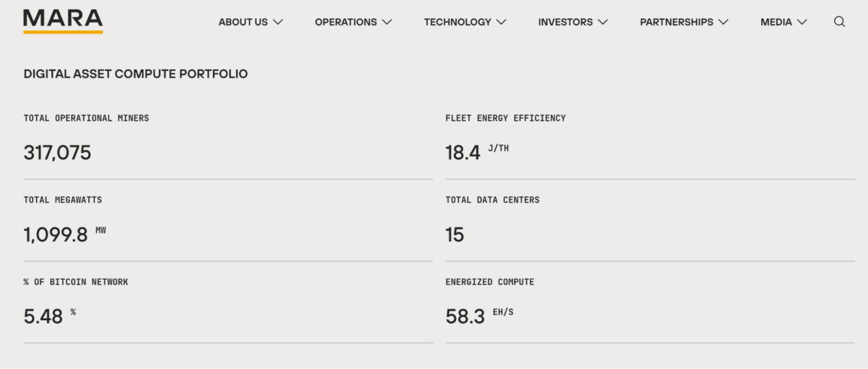Open the Investors menu label
This screenshot has height=369, width=868.
(566, 22)
